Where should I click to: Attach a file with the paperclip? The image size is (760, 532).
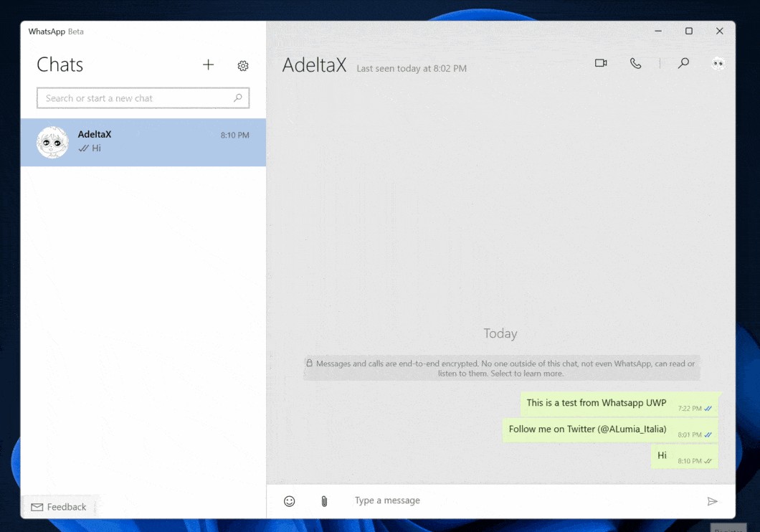(323, 500)
